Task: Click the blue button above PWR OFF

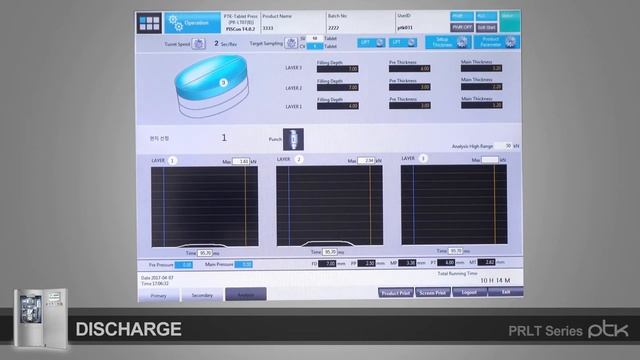Action: 462,16
